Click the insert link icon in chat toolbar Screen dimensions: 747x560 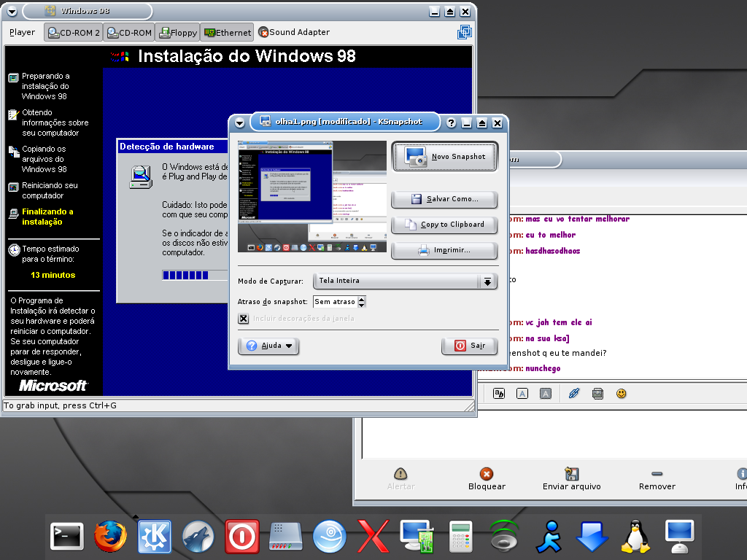[574, 393]
